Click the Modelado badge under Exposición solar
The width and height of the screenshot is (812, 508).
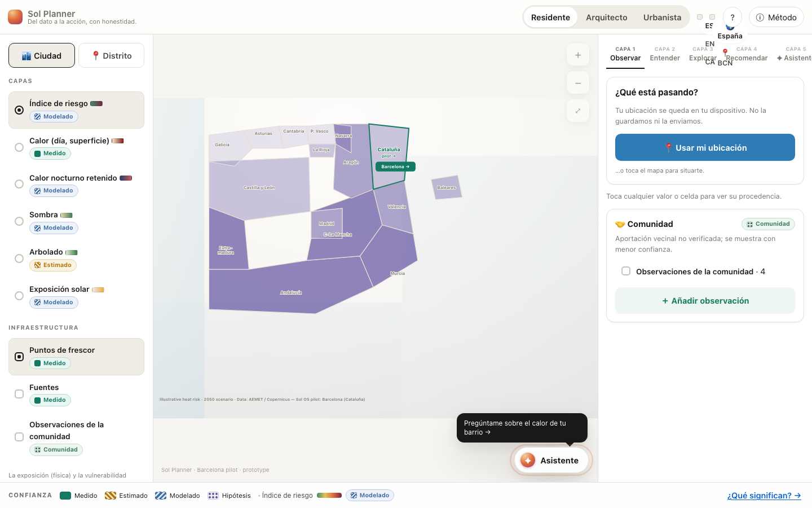(54, 303)
